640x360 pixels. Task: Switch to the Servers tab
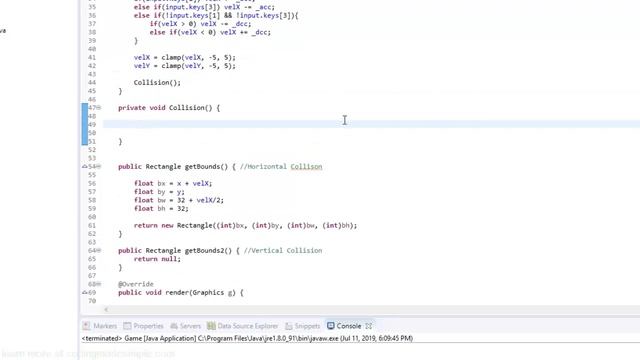click(185, 326)
